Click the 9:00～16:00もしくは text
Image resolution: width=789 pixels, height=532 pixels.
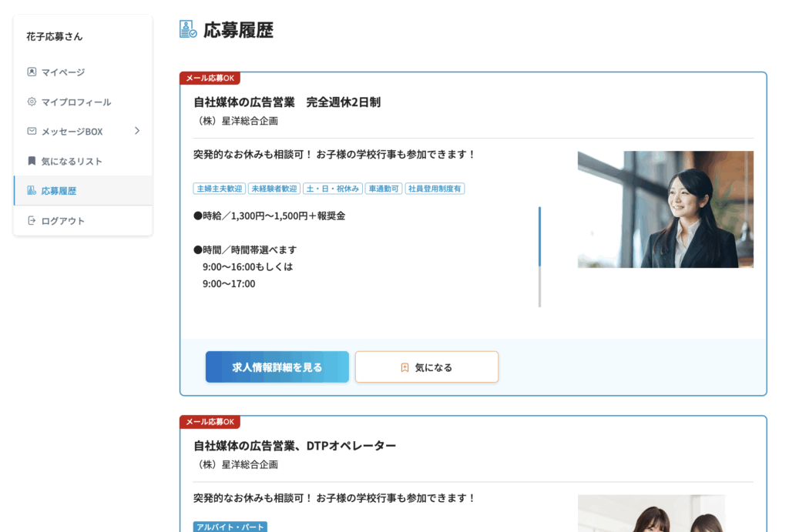coord(247,267)
